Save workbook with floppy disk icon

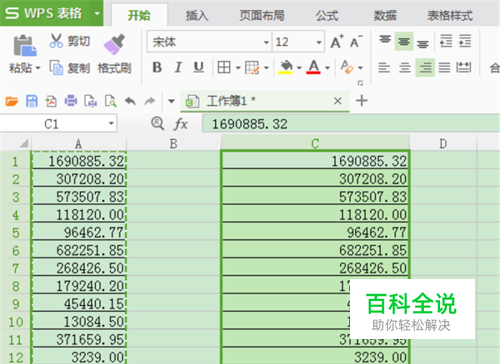pos(32,101)
